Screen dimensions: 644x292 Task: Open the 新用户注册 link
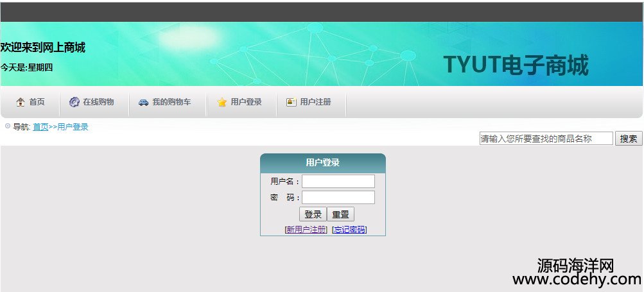[x=306, y=230]
